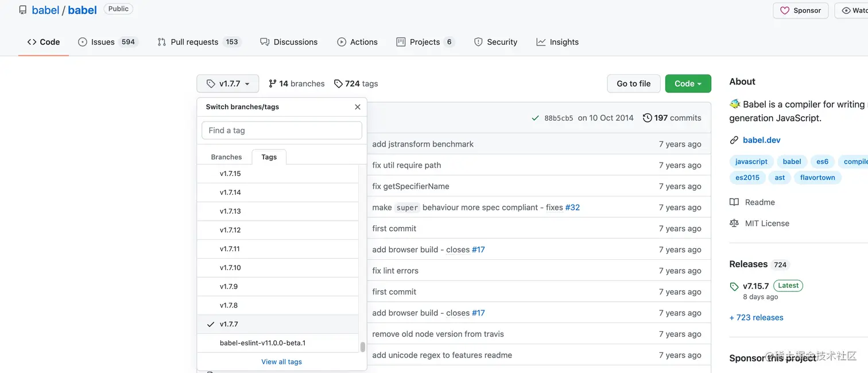Click the Go to file button
Screen dimensions: 868x373
pyautogui.click(x=634, y=84)
